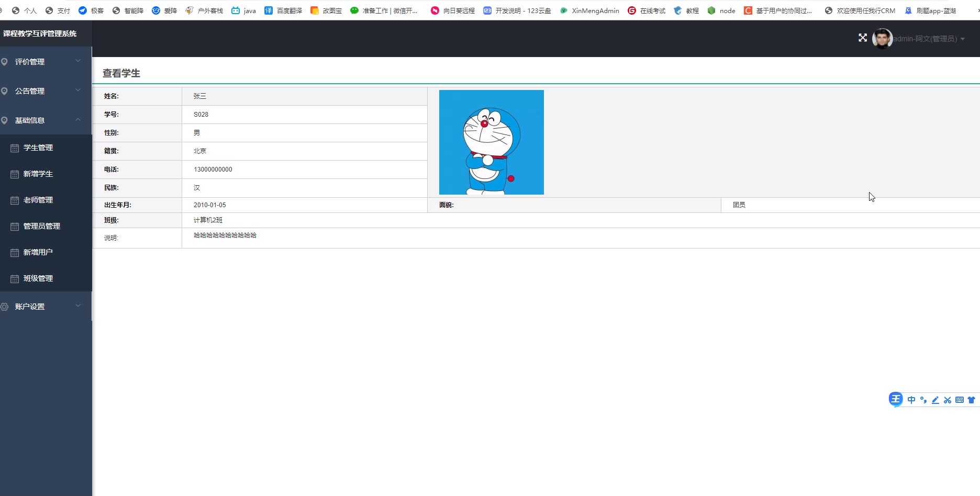The height and width of the screenshot is (496, 980).
Task: Click the Doraemon student photo
Action: coord(492,142)
